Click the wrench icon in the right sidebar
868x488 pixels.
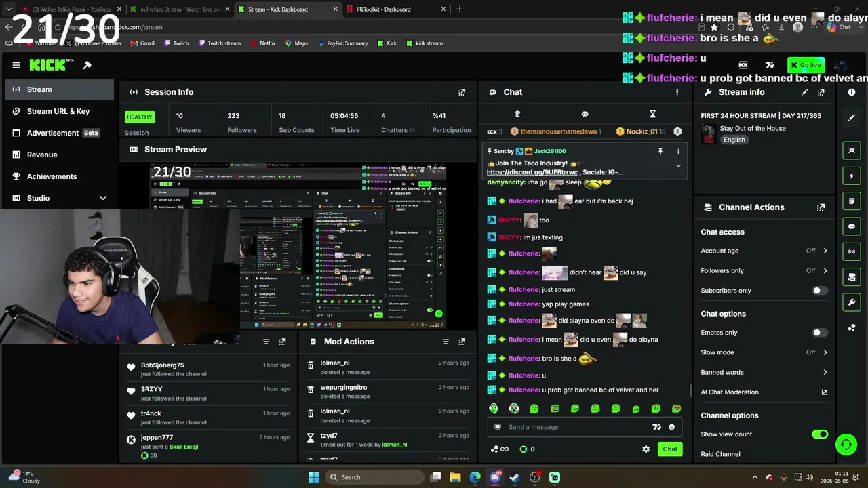pyautogui.click(x=852, y=302)
